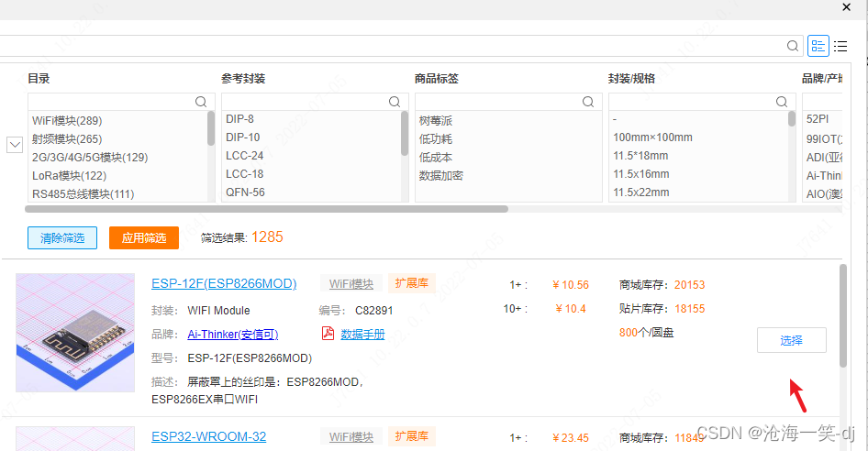Select DIP-8 package filter
Screen dimensions: 868x451
[239, 119]
